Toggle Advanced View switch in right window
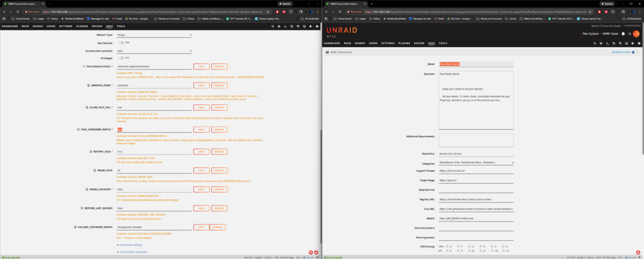644x259 pixels. 634,52
